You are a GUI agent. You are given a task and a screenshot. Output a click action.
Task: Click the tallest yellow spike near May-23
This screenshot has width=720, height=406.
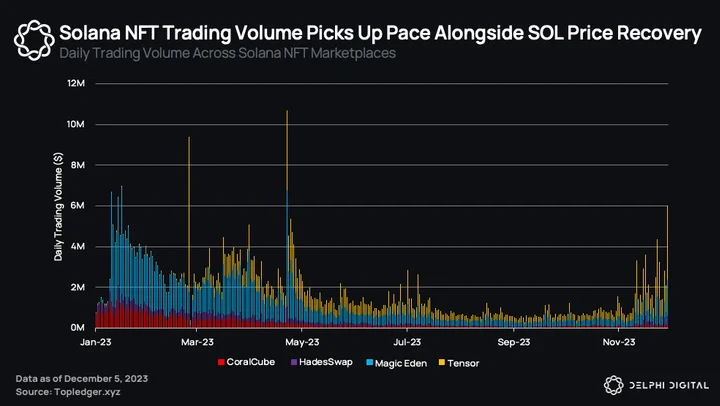pyautogui.click(x=287, y=152)
